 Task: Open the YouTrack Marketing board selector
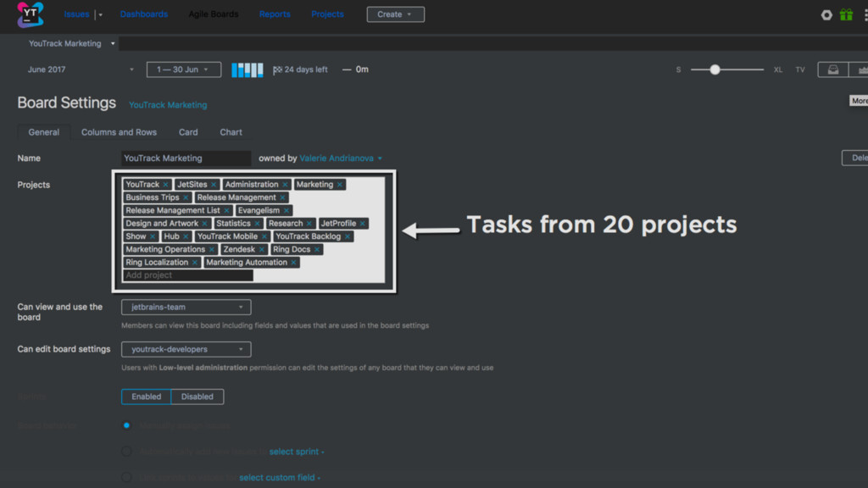[x=71, y=44]
